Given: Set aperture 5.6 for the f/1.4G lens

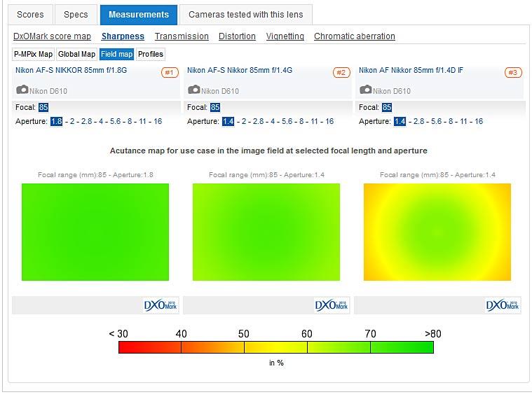Looking at the screenshot, I should pos(287,121).
